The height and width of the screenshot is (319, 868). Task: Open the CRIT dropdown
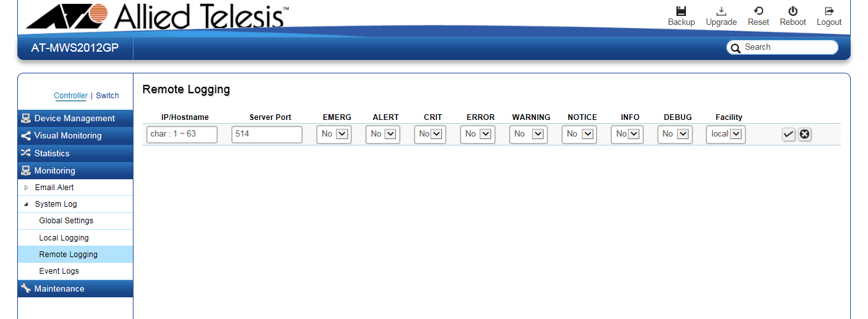pyautogui.click(x=430, y=134)
